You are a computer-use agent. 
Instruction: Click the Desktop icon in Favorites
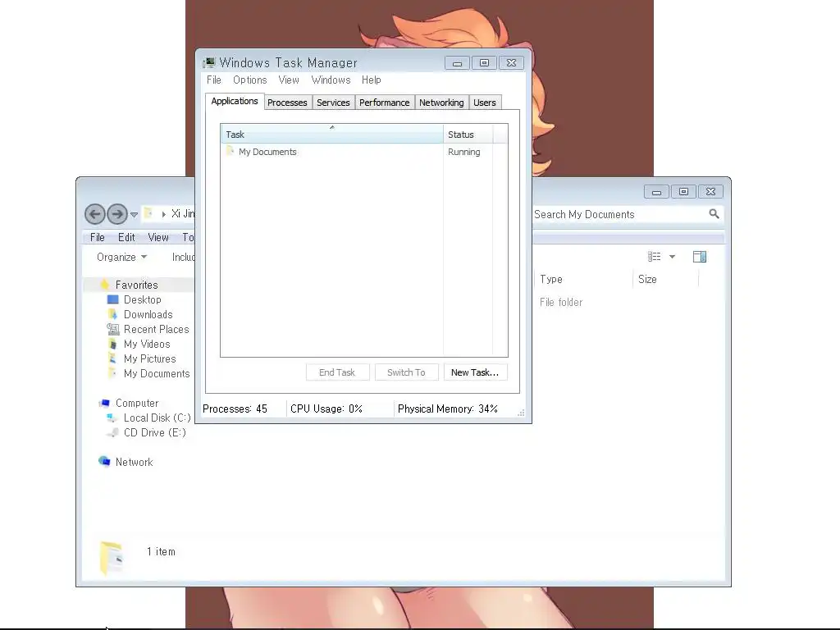[x=112, y=299]
